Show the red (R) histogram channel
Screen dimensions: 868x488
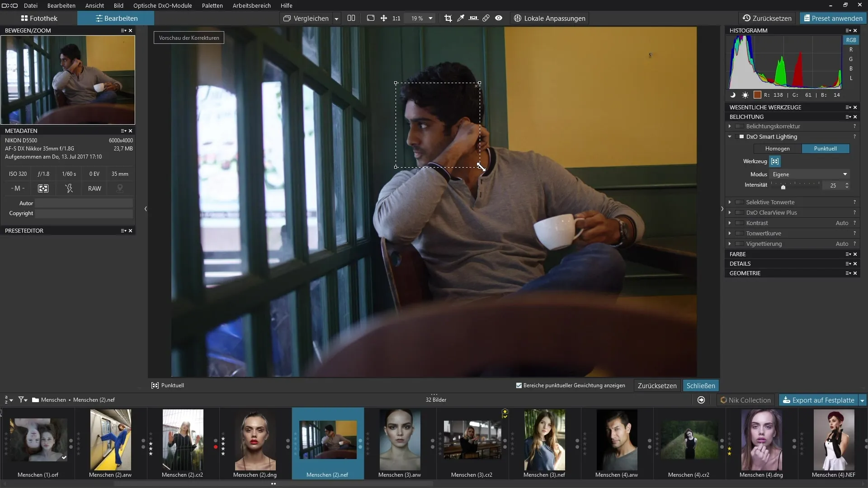pos(851,50)
